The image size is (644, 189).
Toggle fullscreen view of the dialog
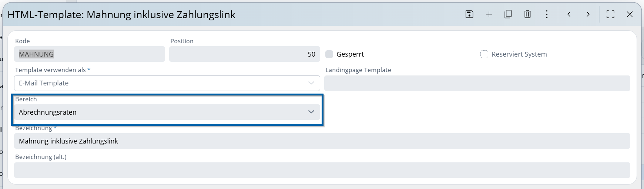[x=610, y=14]
